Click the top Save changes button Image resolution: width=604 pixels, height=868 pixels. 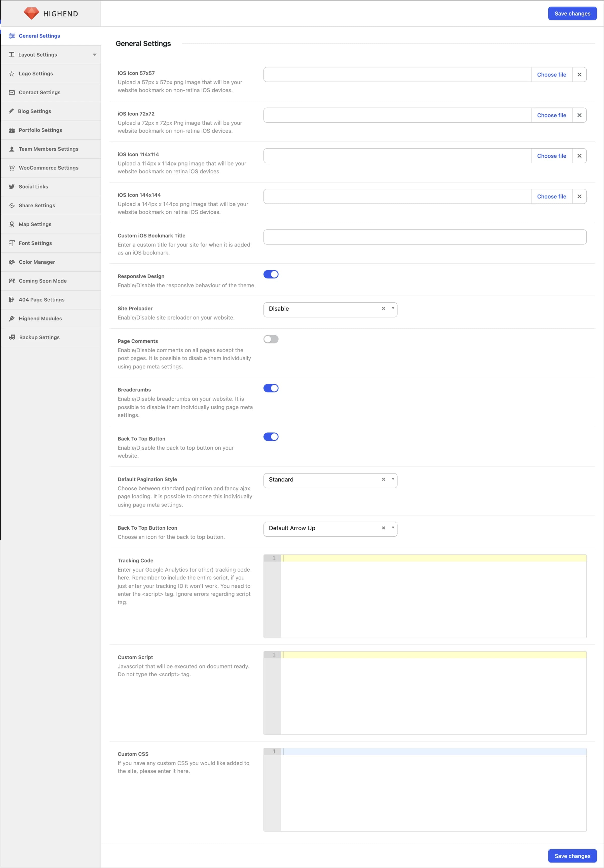click(x=572, y=14)
